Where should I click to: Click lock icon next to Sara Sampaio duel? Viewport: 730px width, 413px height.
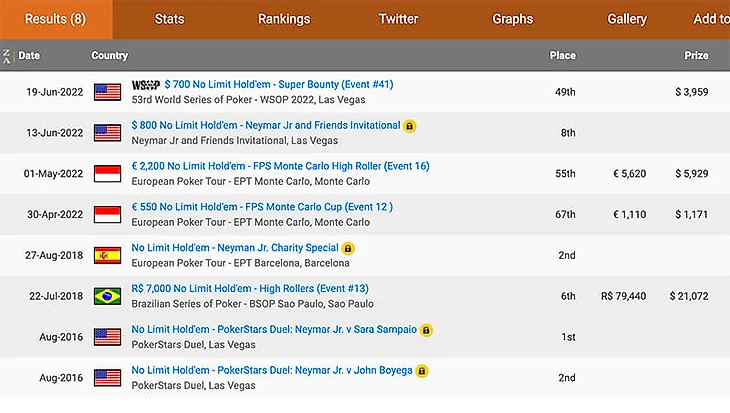coord(426,330)
